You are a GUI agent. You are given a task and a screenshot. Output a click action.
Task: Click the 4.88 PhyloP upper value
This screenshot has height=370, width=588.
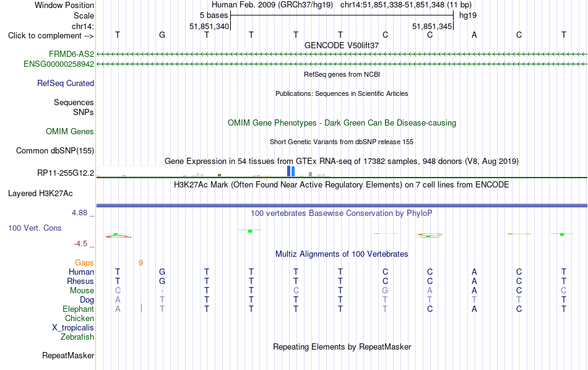79,213
